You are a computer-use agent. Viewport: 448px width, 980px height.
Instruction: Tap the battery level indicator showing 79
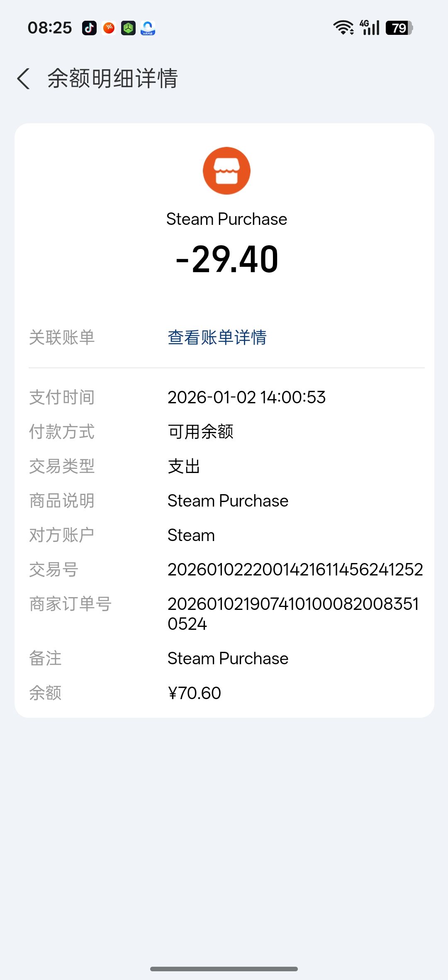pos(399,28)
